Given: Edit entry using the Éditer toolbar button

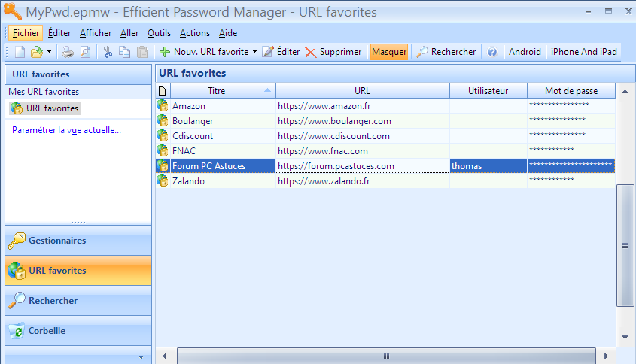Looking at the screenshot, I should point(281,52).
